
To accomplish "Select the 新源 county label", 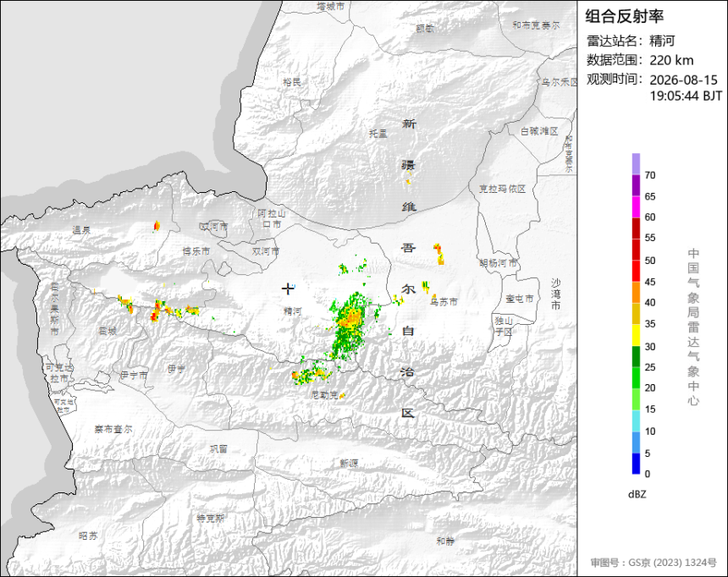I will 349,464.
